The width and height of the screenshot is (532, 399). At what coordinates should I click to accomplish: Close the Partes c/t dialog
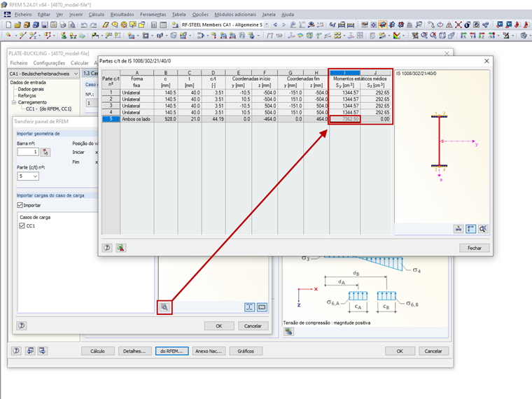coord(486,61)
